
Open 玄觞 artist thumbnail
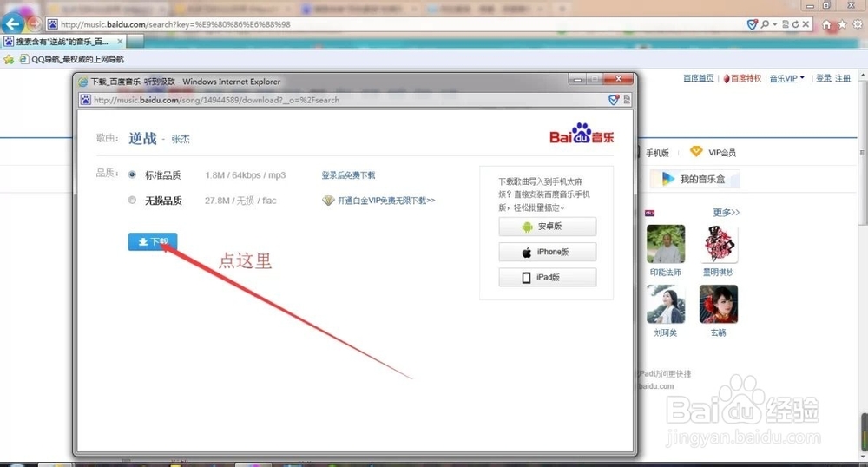(x=719, y=304)
